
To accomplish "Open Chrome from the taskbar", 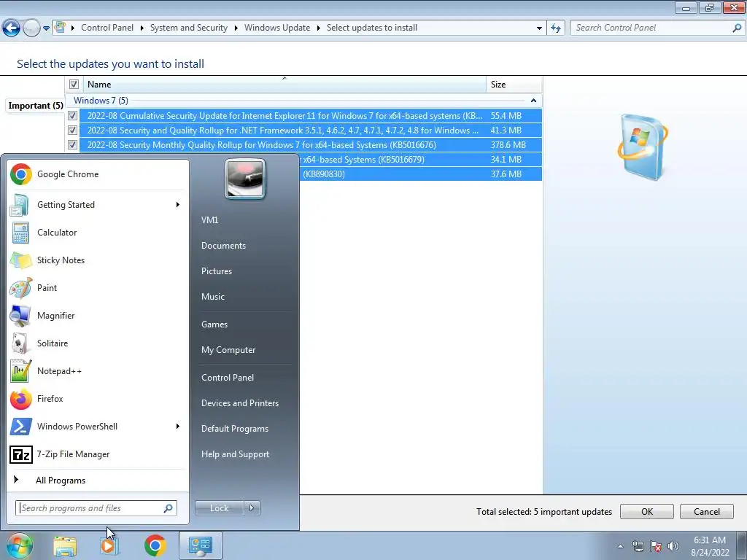I will 155,545.
